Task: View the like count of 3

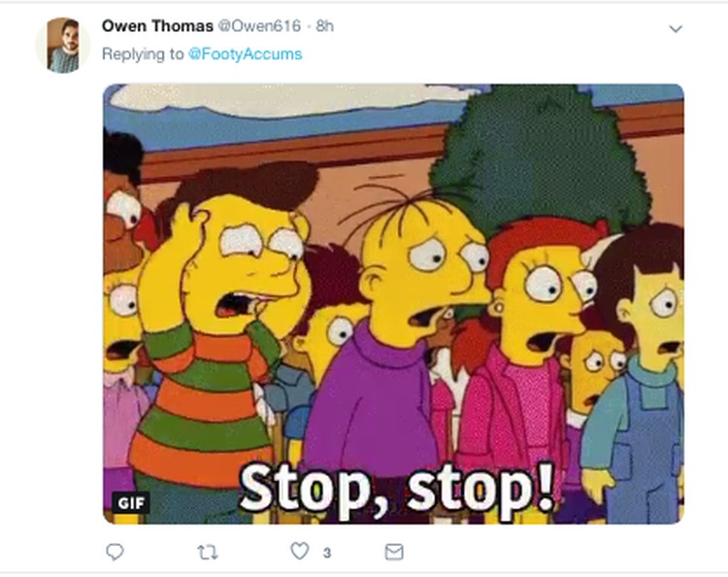Action: (327, 553)
